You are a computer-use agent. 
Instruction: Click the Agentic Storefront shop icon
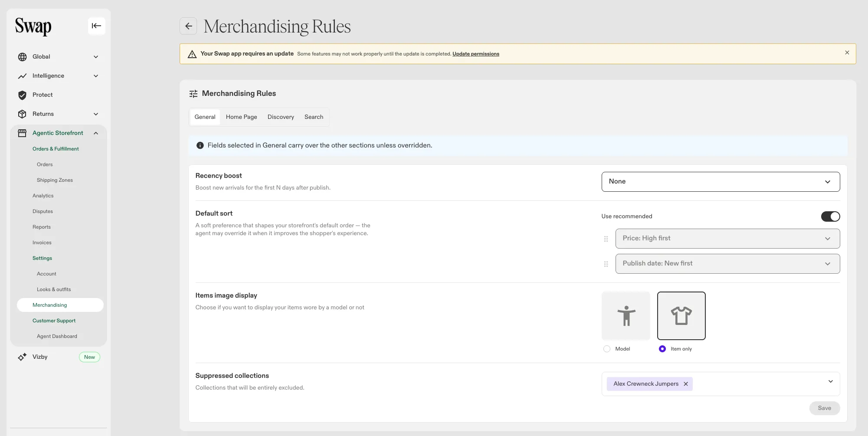[23, 133]
